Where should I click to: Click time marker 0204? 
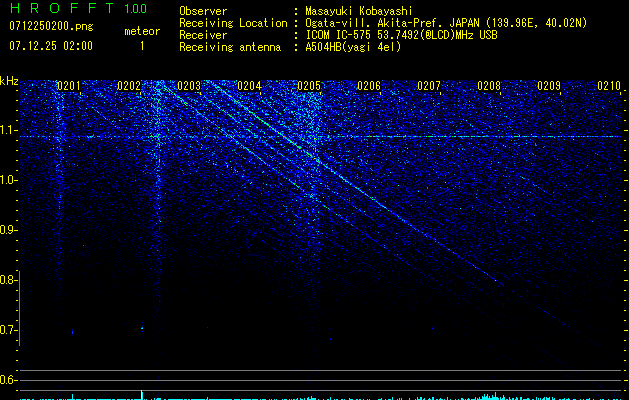(x=249, y=86)
